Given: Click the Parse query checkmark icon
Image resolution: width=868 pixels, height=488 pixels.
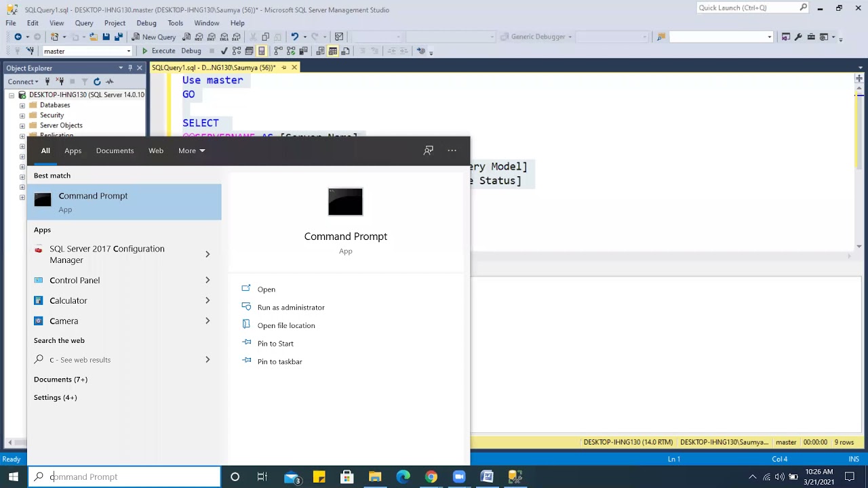Looking at the screenshot, I should 224,51.
